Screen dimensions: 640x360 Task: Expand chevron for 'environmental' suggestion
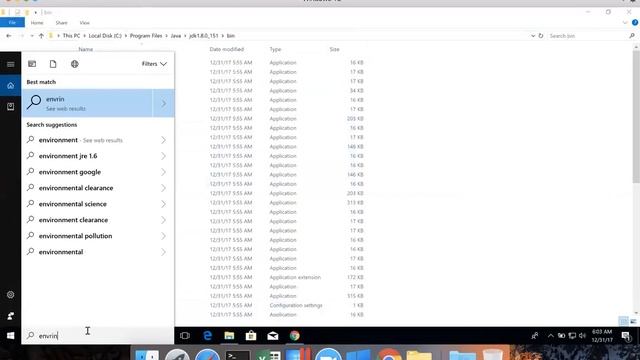[164, 252]
